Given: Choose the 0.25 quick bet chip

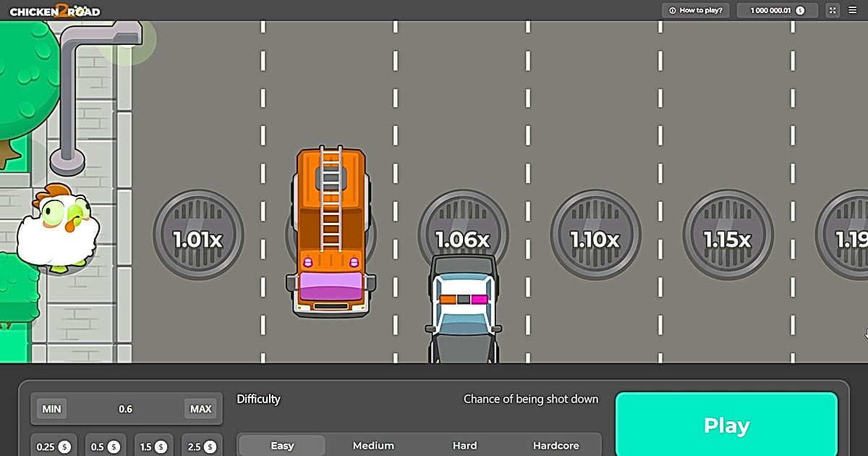Looking at the screenshot, I should (x=54, y=447).
